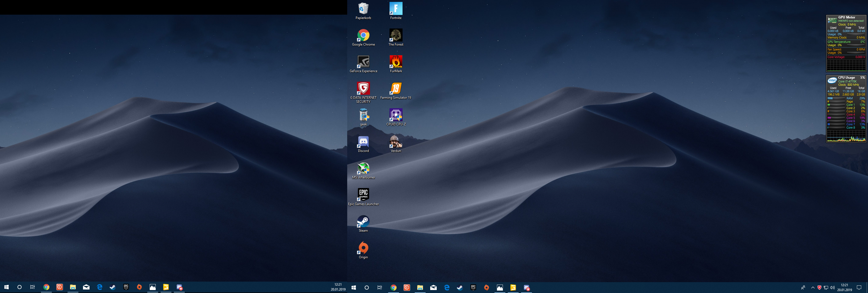The image size is (868, 293).
Task: Open the volume speaker icon in tray
Action: click(832, 288)
